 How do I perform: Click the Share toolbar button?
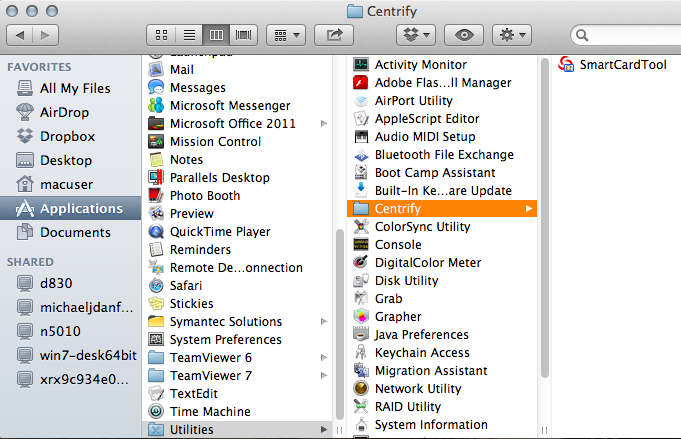click(x=333, y=34)
